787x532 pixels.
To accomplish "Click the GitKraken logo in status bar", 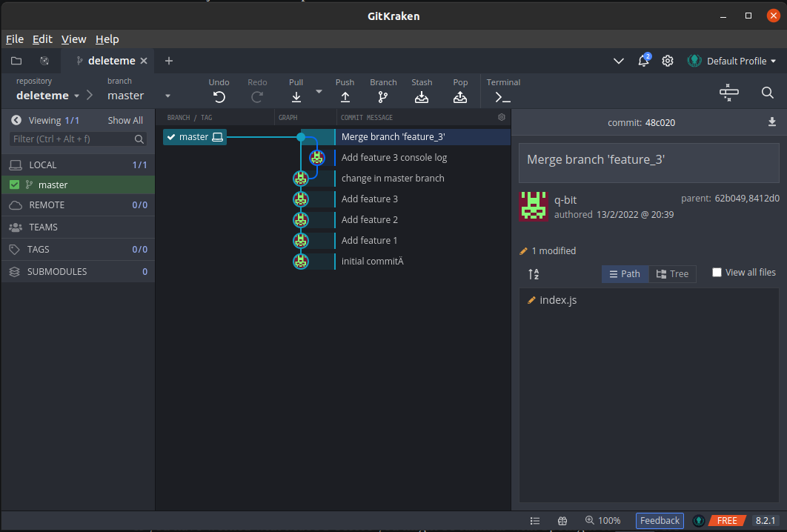I will click(699, 521).
